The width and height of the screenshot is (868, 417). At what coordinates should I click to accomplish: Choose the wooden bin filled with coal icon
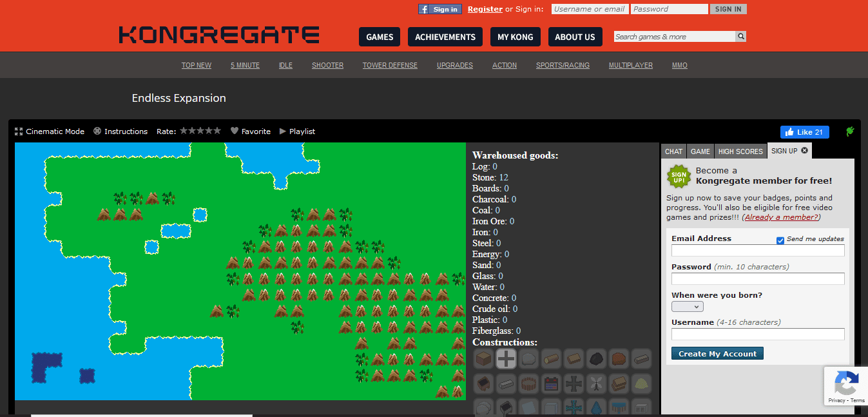coord(483,383)
